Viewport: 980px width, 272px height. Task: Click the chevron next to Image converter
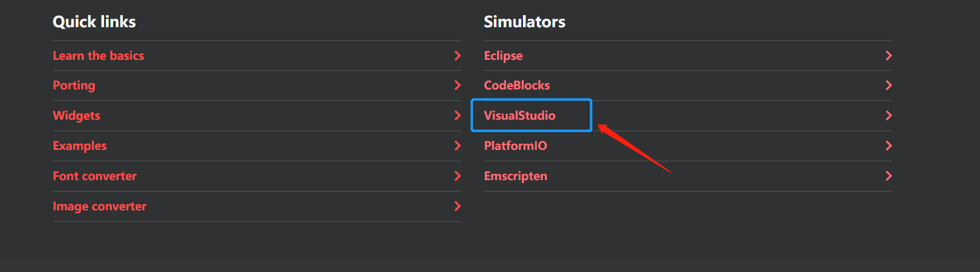[458, 206]
